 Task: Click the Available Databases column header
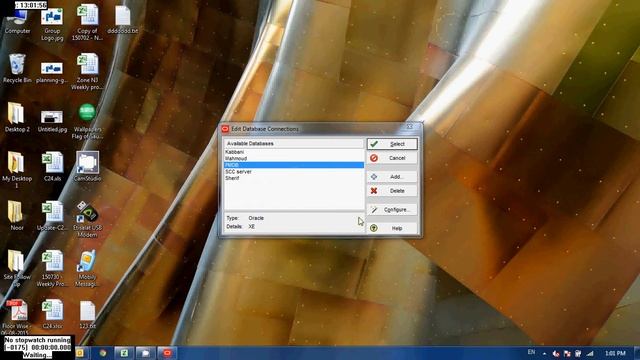293,143
